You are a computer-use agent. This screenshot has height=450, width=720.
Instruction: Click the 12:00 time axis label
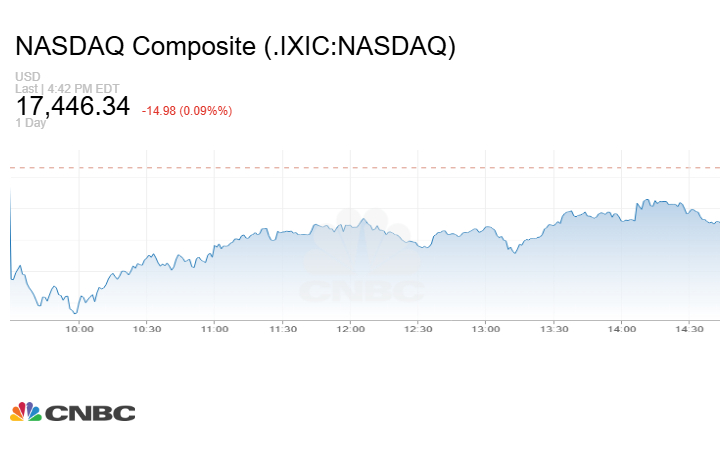coord(350,329)
